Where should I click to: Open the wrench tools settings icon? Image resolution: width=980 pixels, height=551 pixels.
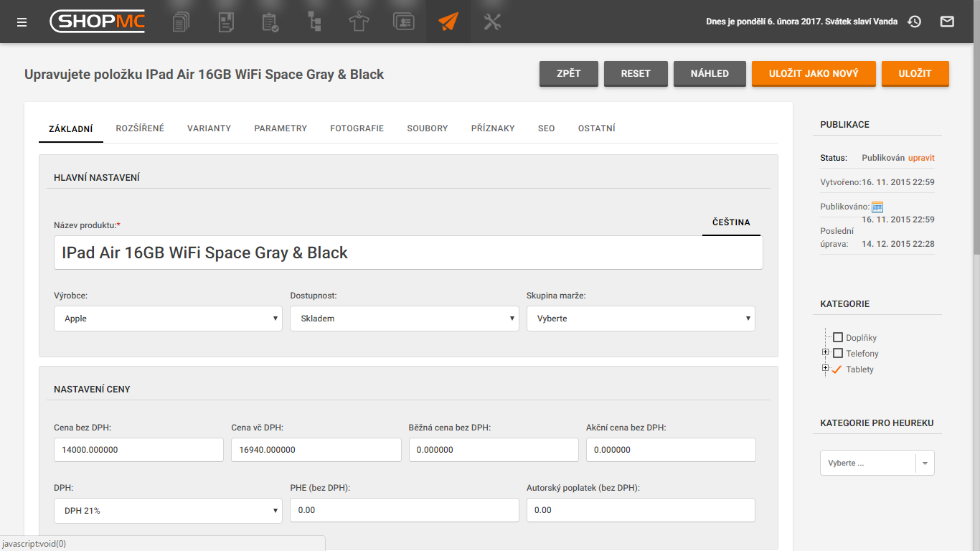492,22
